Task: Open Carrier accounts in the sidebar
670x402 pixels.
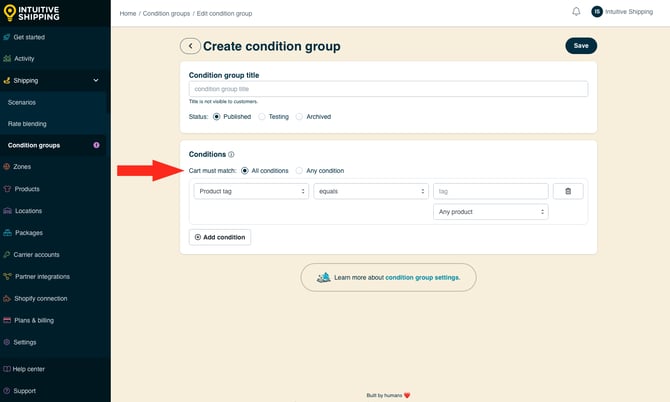Action: (x=36, y=255)
